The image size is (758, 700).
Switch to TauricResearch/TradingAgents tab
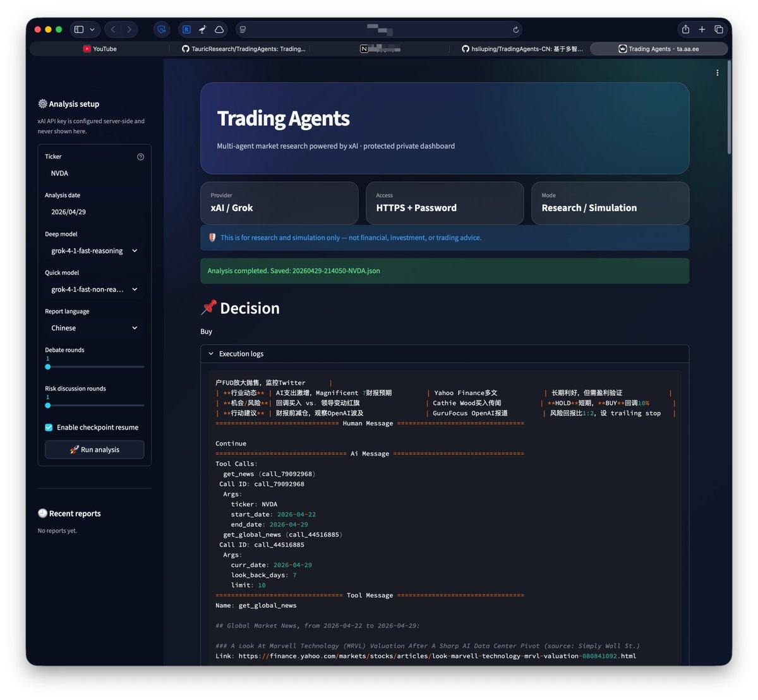[x=243, y=49]
